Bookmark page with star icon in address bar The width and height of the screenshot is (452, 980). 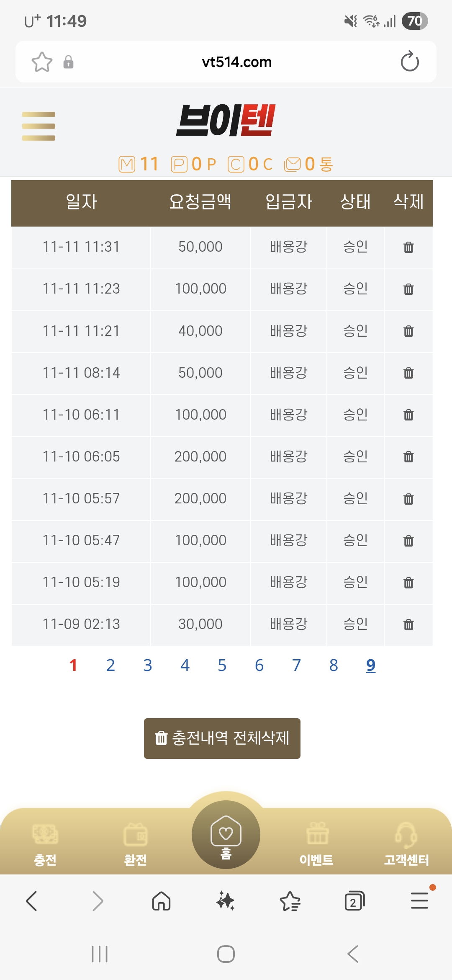click(42, 62)
